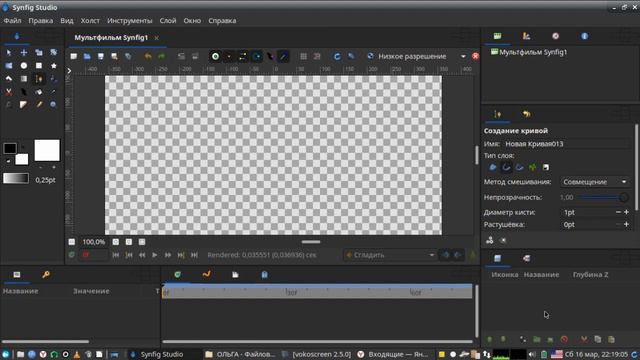The width and height of the screenshot is (640, 360).
Task: Select the Draw tool
Action: pos(53,79)
